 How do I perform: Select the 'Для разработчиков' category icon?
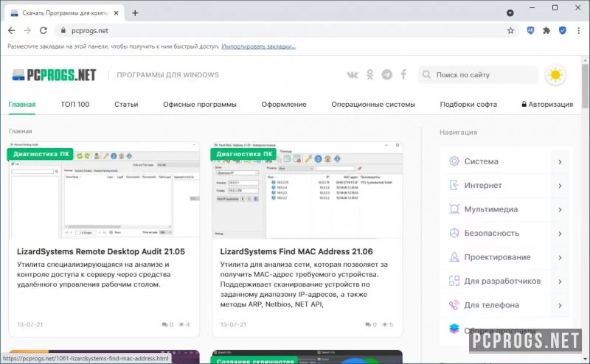454,281
